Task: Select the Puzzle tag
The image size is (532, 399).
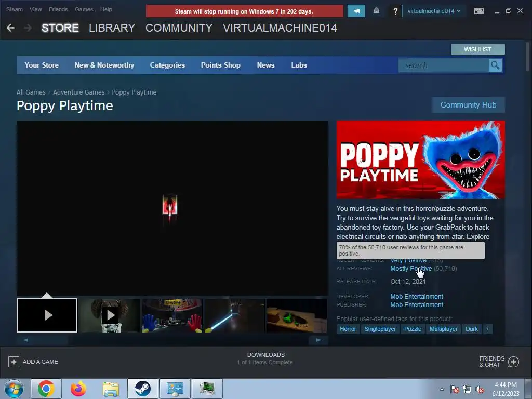Action: click(413, 329)
